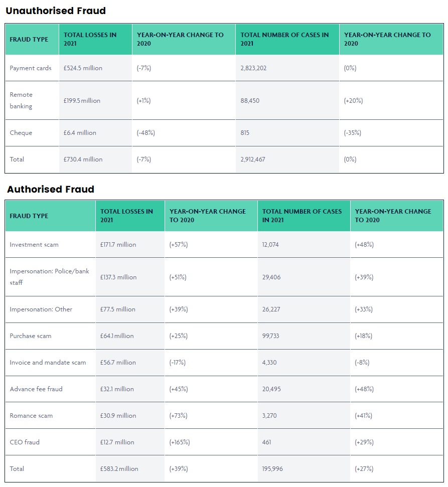Click the CEO fraud row label
This screenshot has height=487, width=448.
(25, 442)
